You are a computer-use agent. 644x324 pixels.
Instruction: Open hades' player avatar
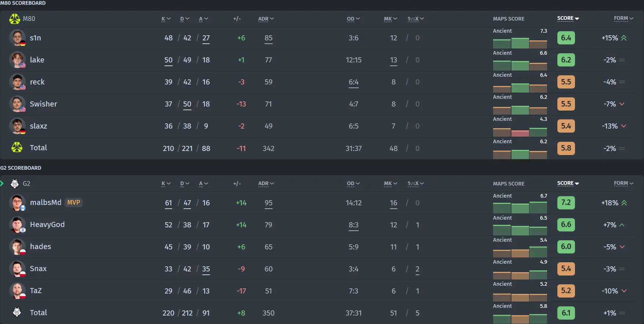[17, 247]
